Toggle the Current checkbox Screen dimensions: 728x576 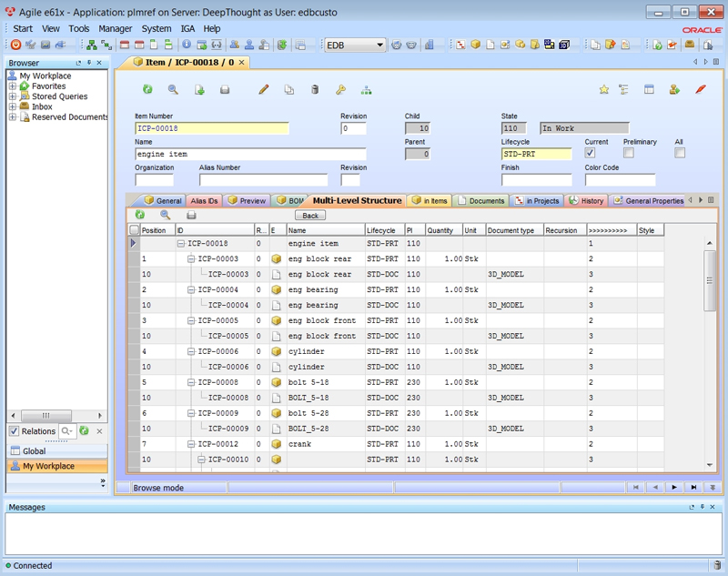click(x=590, y=153)
